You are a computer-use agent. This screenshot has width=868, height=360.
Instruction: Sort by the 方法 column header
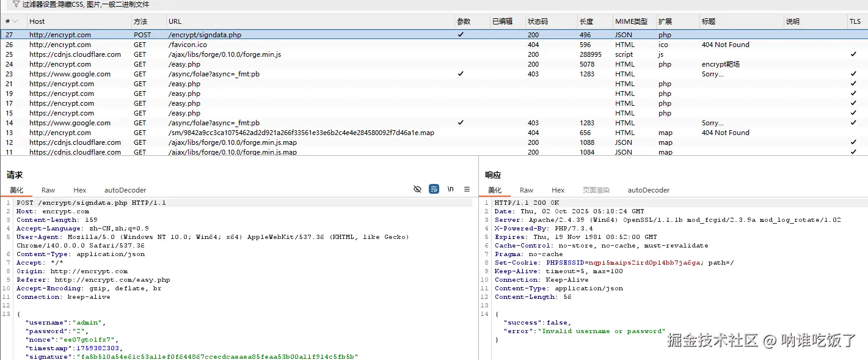click(x=140, y=21)
